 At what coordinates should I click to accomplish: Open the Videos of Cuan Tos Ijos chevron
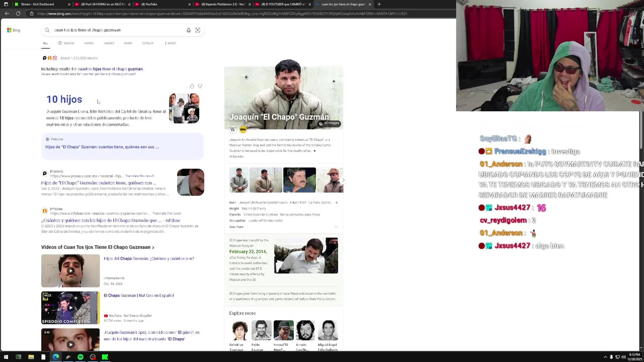(x=153, y=247)
